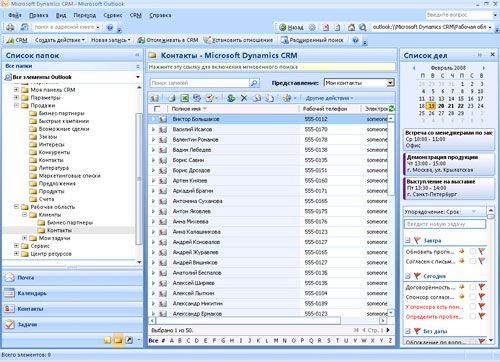Export the contacts to Excel
Image resolution: width=500 pixels, height=362 pixels.
[184, 98]
